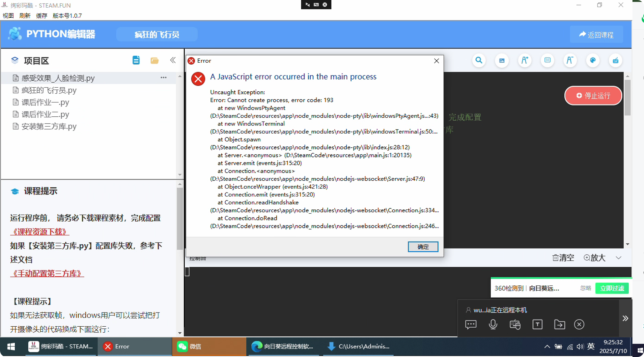Open WeChat from the taskbar
Screen dimensions: 644x357
(x=189, y=346)
